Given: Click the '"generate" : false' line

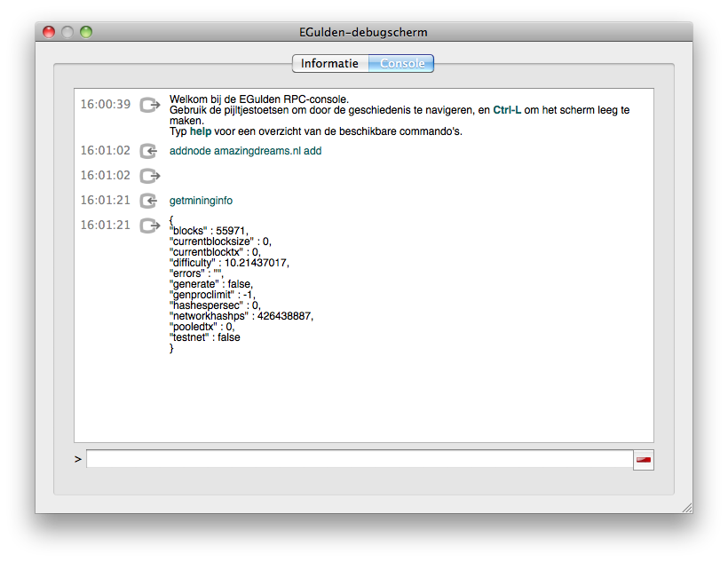Looking at the screenshot, I should (211, 284).
